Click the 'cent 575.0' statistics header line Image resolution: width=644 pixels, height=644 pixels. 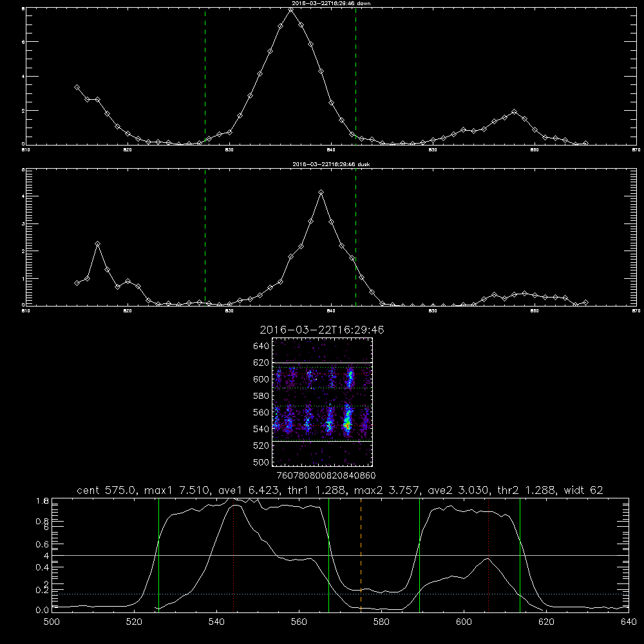pyautogui.click(x=339, y=490)
